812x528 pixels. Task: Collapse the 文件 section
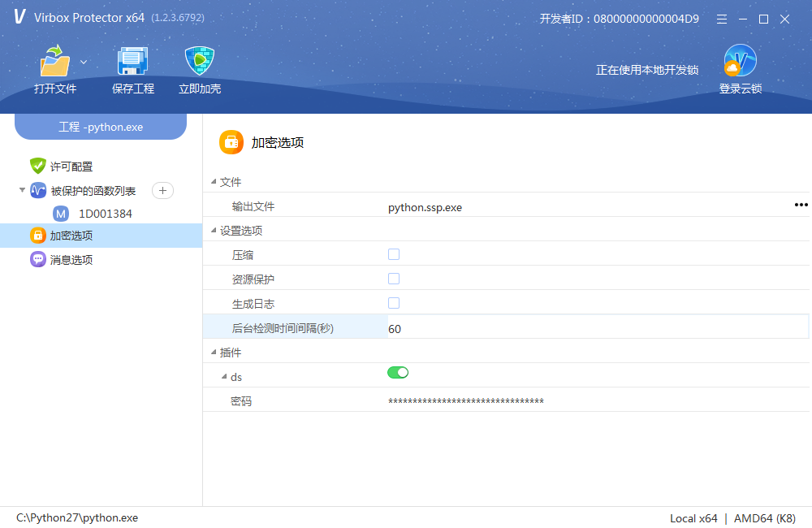[214, 181]
